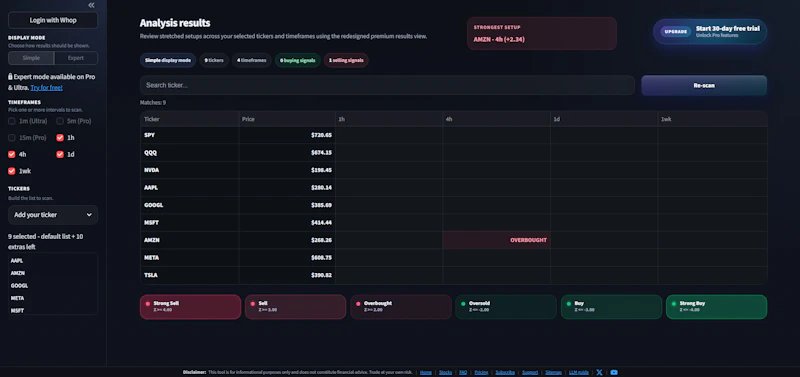Click the lock icon beside Expert mode note
This screenshot has width=800, height=377.
(x=10, y=77)
